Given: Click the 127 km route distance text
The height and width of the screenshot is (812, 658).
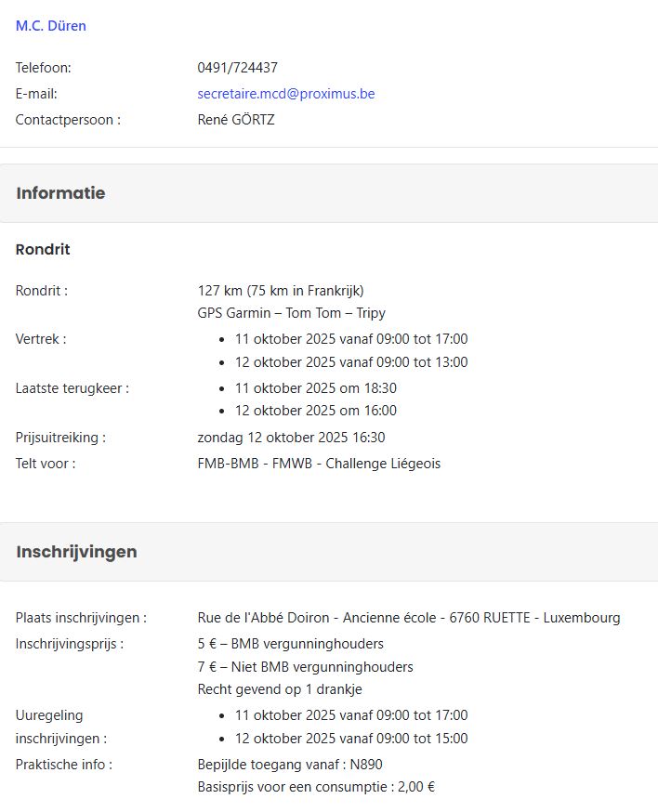Looking at the screenshot, I should (x=281, y=291).
